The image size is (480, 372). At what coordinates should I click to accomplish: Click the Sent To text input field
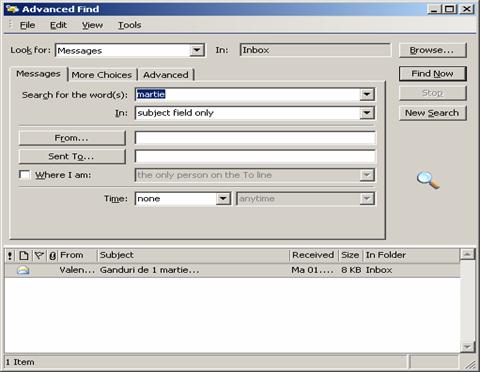click(255, 156)
